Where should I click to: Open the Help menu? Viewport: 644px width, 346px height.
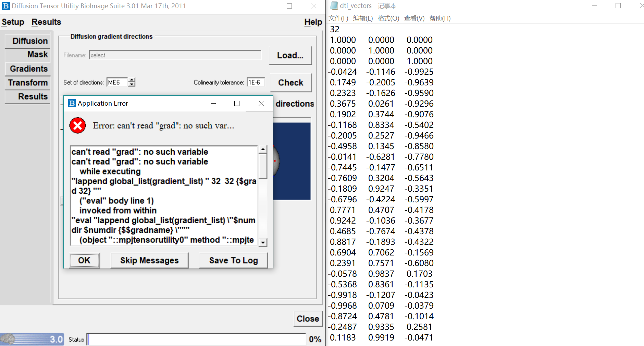click(x=313, y=22)
